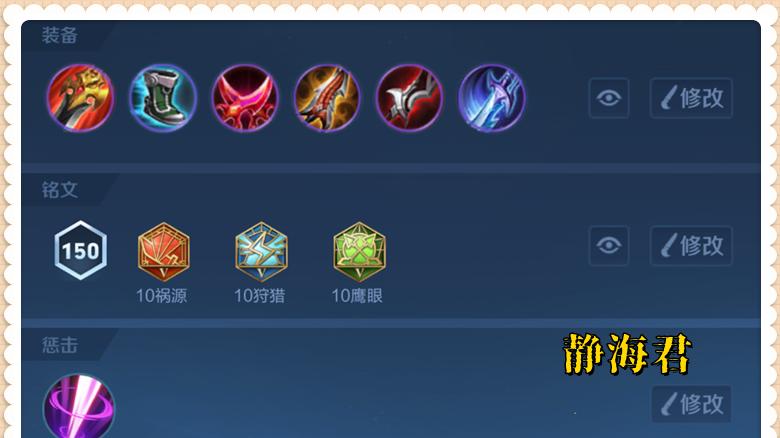Select the blue glowing sword equipment icon

coord(491,98)
